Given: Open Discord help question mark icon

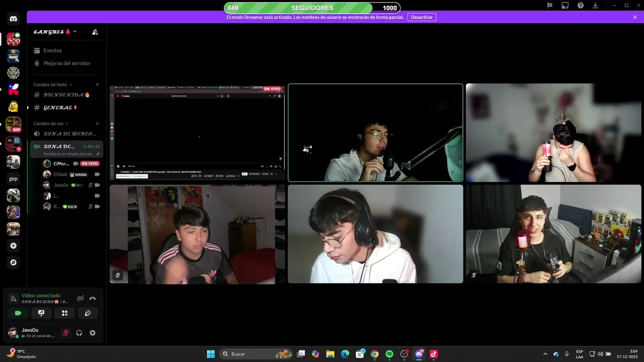Looking at the screenshot, I should click(x=581, y=6).
